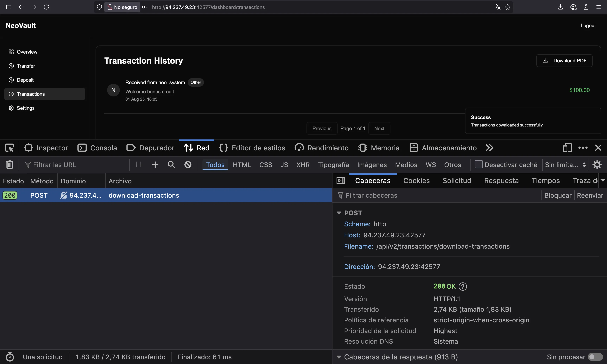This screenshot has height=364, width=607.
Task: Reload the page with the refresh icon
Action: tap(46, 7)
